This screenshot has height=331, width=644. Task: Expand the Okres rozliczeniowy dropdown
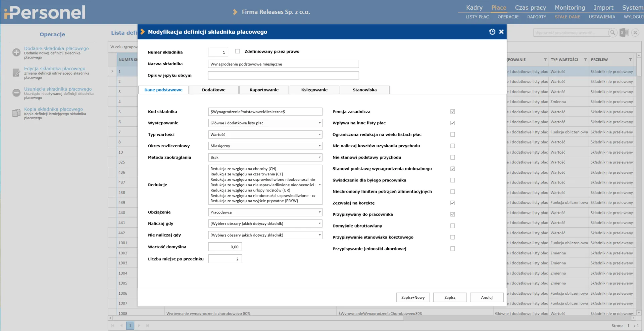(x=265, y=146)
